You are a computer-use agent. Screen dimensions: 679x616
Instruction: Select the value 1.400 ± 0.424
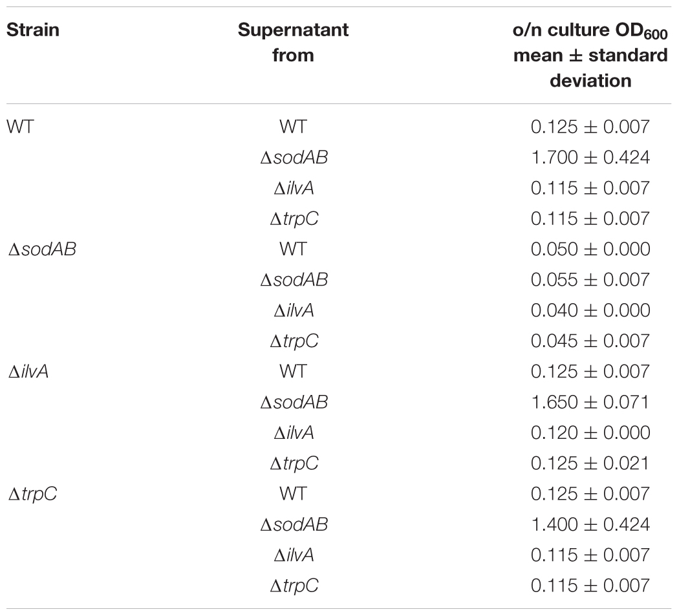[590, 525]
